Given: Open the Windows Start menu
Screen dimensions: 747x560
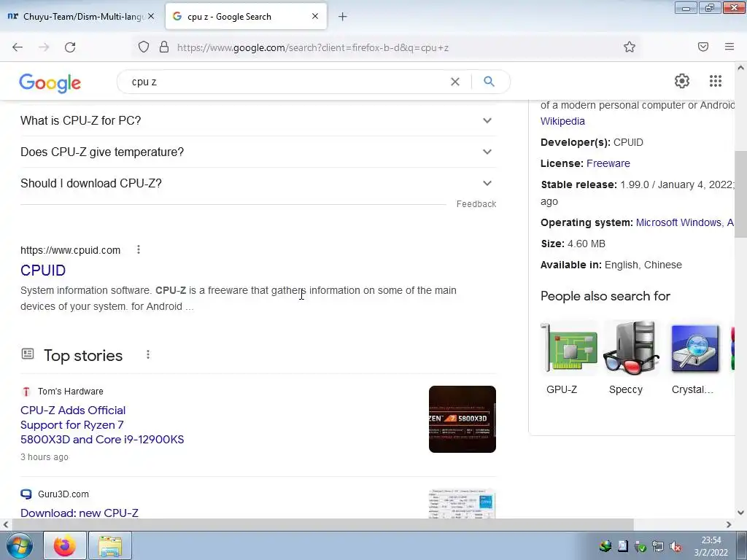Looking at the screenshot, I should click(19, 545).
